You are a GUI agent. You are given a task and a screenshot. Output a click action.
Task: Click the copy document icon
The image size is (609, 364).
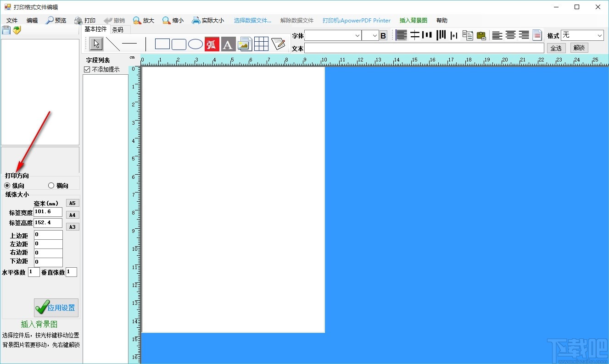(x=468, y=35)
